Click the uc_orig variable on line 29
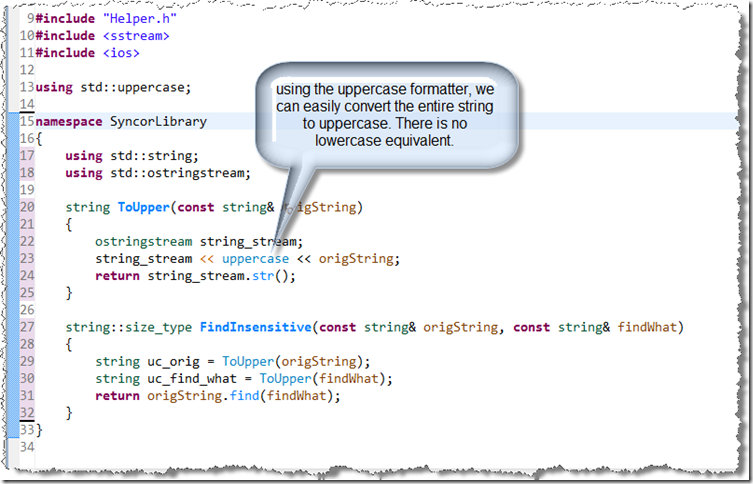The image size is (753, 484). [173, 362]
